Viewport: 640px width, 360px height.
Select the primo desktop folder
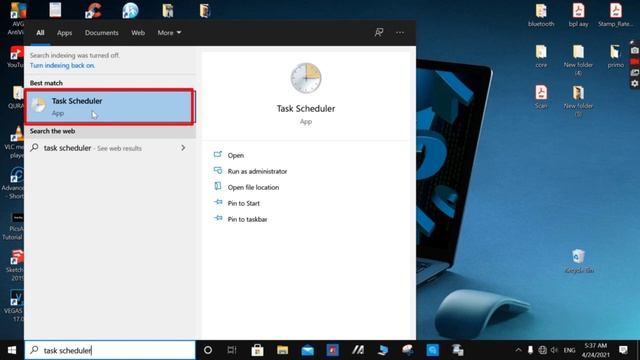point(616,56)
